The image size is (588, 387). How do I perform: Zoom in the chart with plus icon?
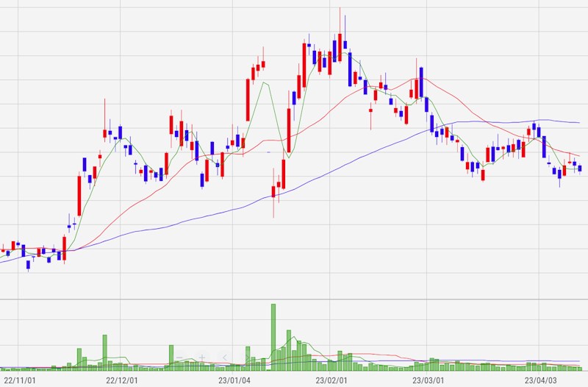point(202,358)
